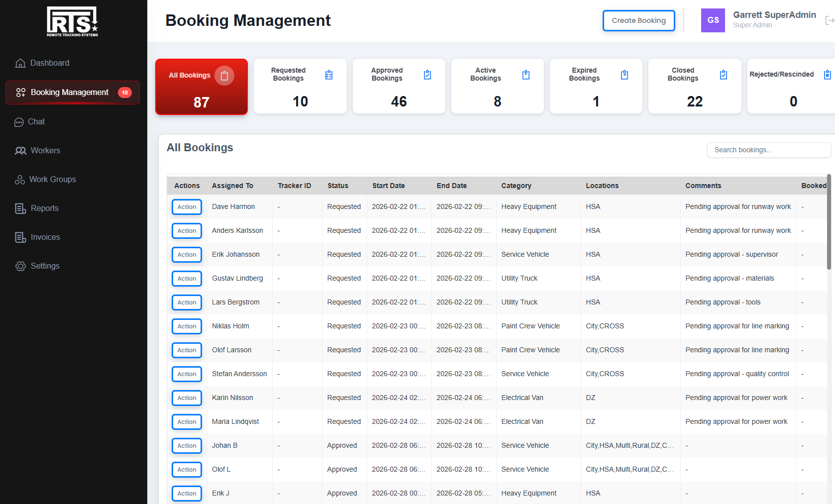Click the RTS logo at the top left
The image size is (835, 504).
(72, 21)
